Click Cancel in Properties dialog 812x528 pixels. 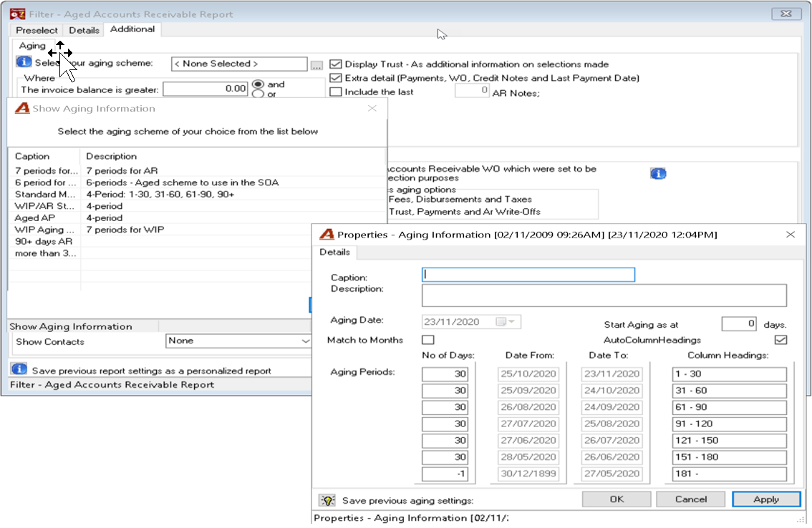point(691,499)
